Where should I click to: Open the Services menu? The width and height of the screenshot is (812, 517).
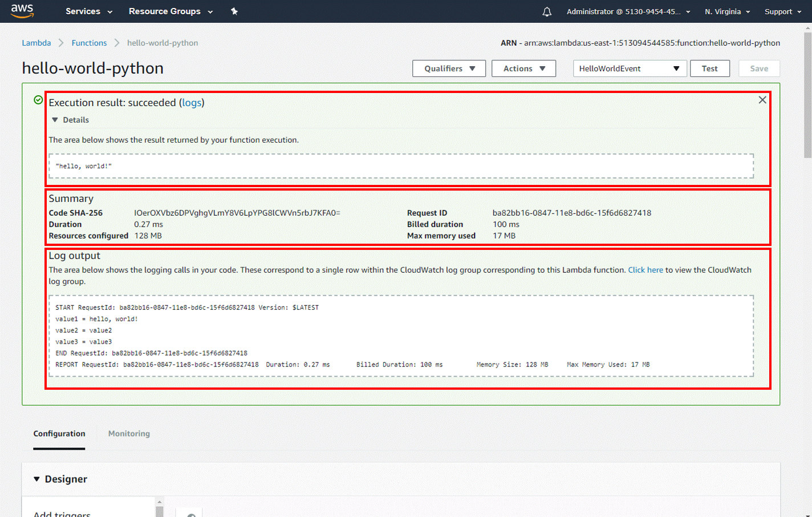[x=89, y=11]
